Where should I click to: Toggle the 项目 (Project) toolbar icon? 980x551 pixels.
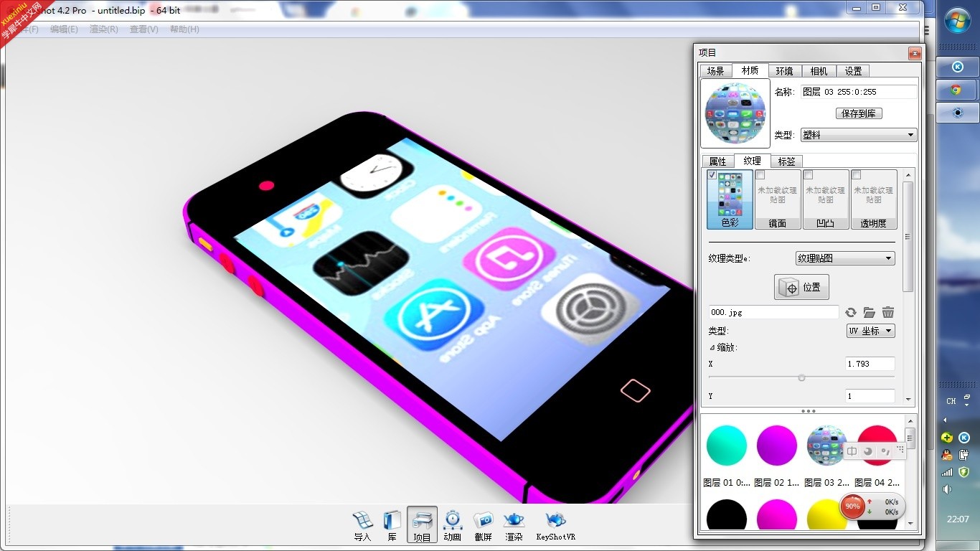tap(423, 524)
